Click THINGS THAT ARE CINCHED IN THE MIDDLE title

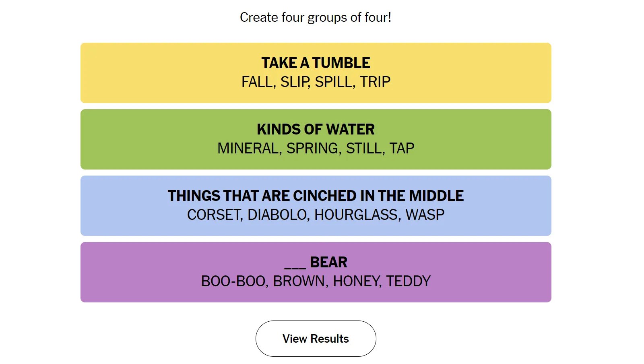[316, 196]
